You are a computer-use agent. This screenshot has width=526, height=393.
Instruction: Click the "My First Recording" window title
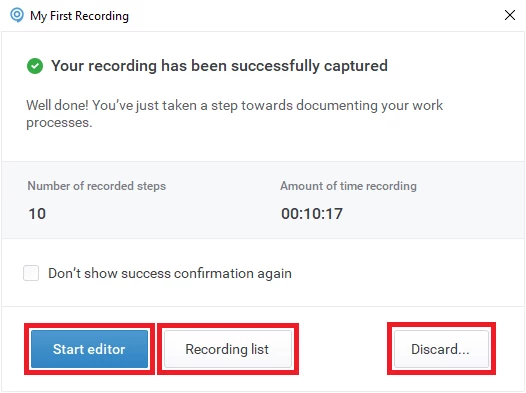point(80,16)
